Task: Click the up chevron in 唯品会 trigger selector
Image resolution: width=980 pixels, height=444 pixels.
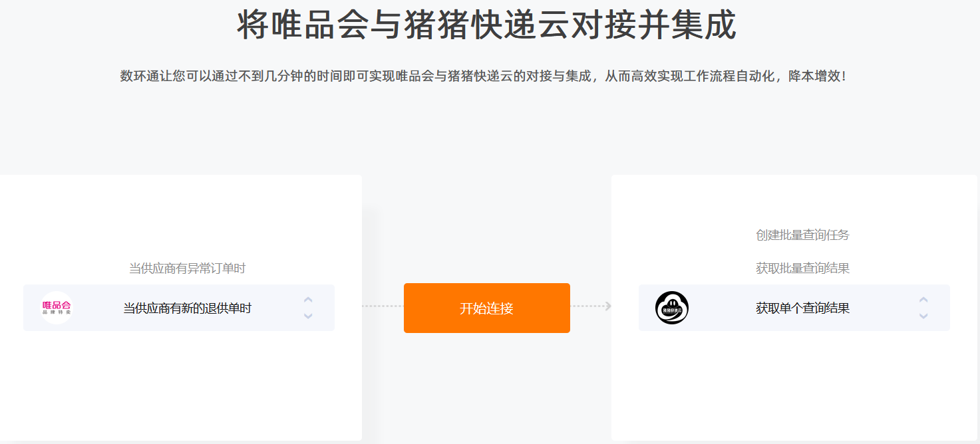Action: point(308,300)
